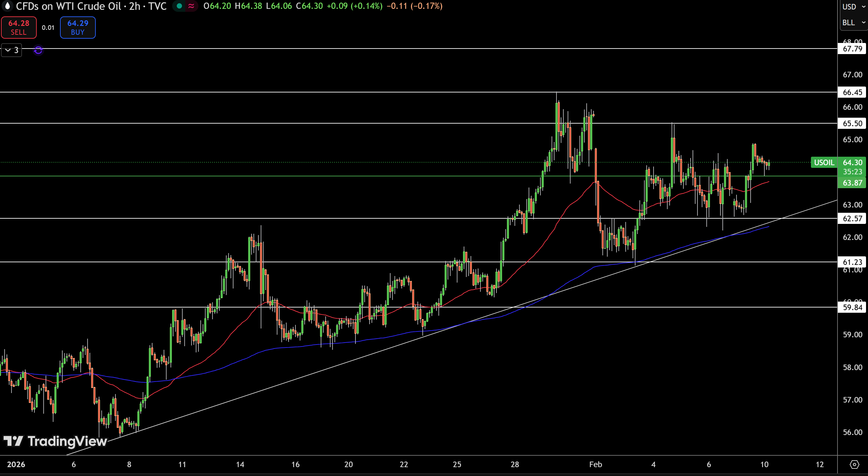Image resolution: width=868 pixels, height=476 pixels.
Task: Click the 66.00 price axis label
Action: click(853, 107)
